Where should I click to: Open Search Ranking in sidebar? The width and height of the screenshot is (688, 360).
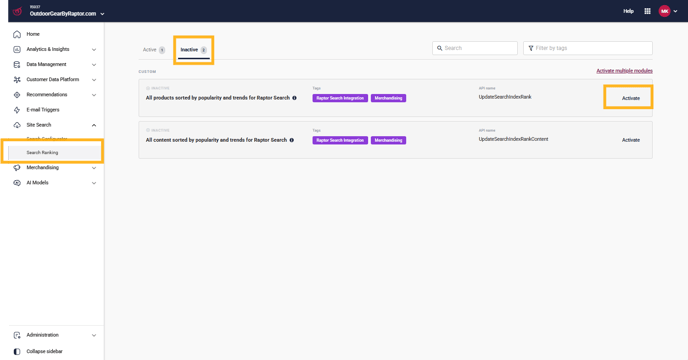click(x=55, y=152)
